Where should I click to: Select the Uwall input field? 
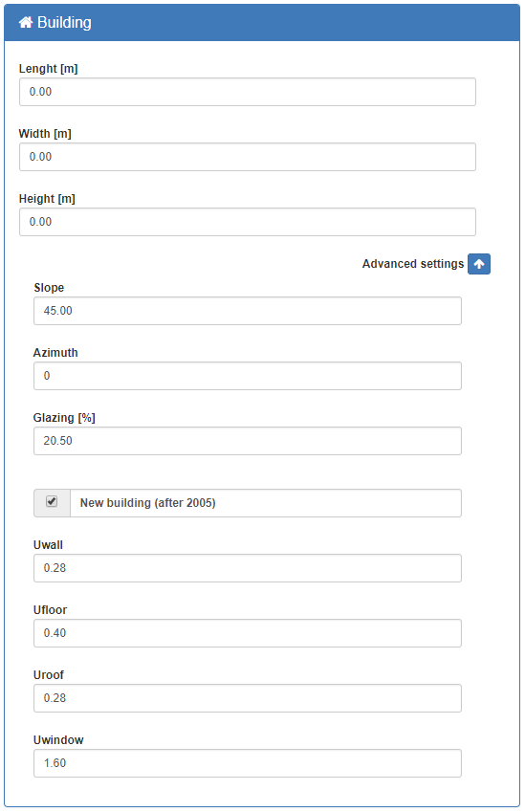248,568
